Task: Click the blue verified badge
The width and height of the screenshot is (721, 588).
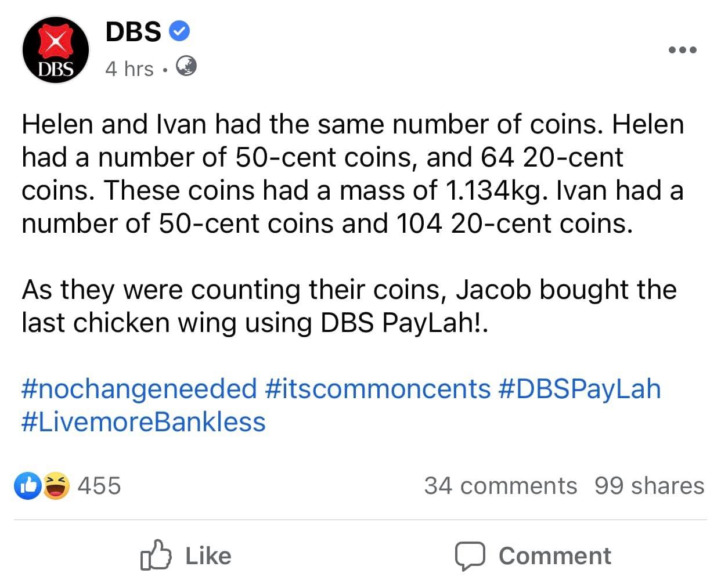Action: [179, 31]
